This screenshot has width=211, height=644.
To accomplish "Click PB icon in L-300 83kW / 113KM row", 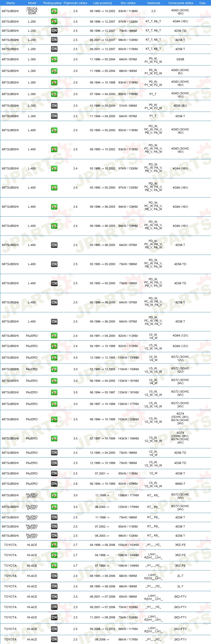I will coord(54,83).
